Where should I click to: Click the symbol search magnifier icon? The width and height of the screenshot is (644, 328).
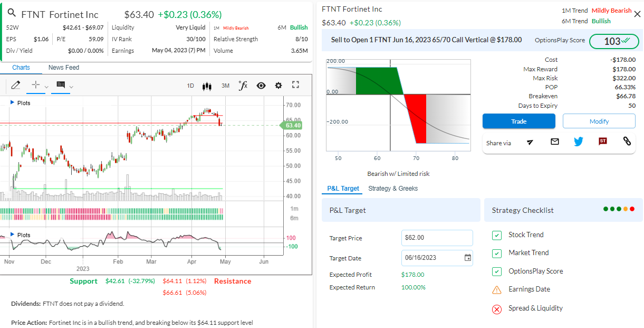coord(12,14)
